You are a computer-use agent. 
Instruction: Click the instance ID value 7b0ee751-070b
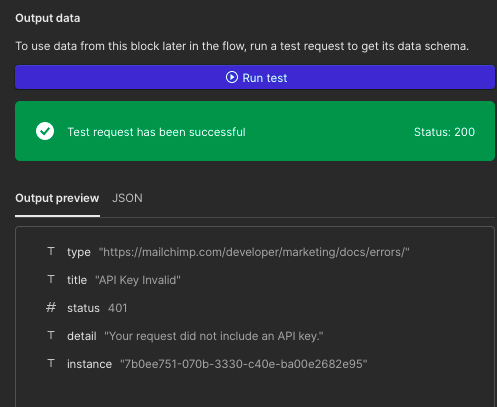coord(244,364)
